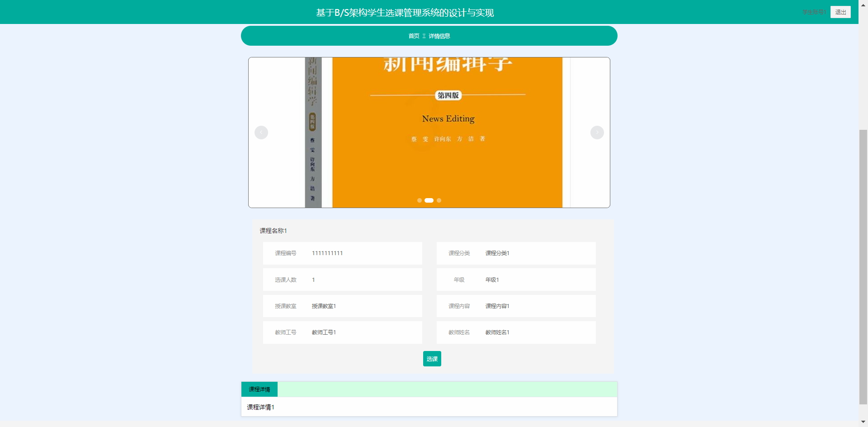Show next carousel image arrow
This screenshot has height=427, width=868.
tap(597, 133)
